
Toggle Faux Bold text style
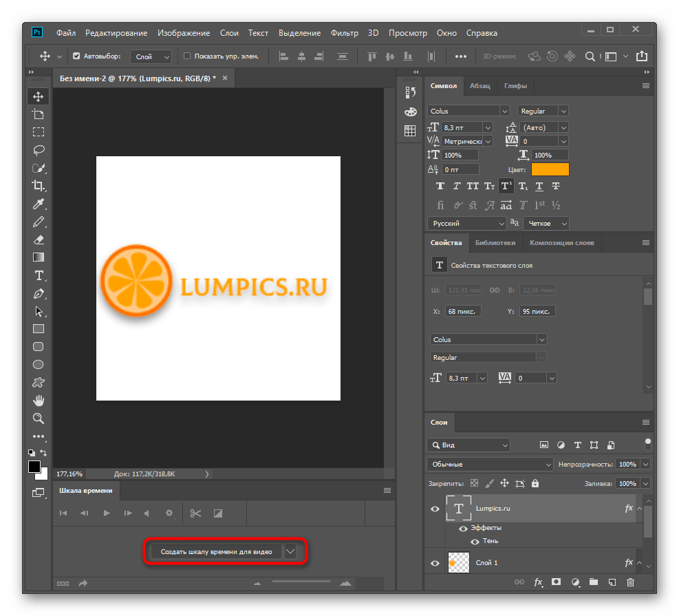[x=440, y=187]
